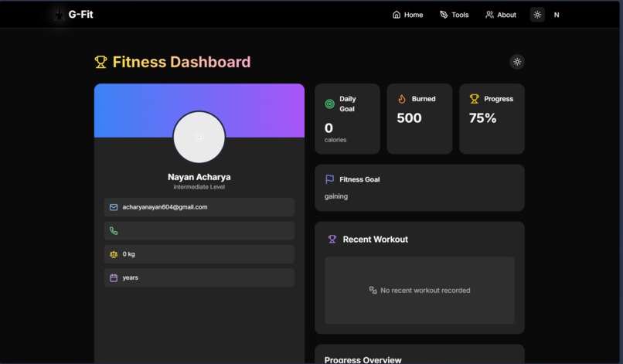Click acharyanayan604@gmail.com email text

tap(165, 207)
